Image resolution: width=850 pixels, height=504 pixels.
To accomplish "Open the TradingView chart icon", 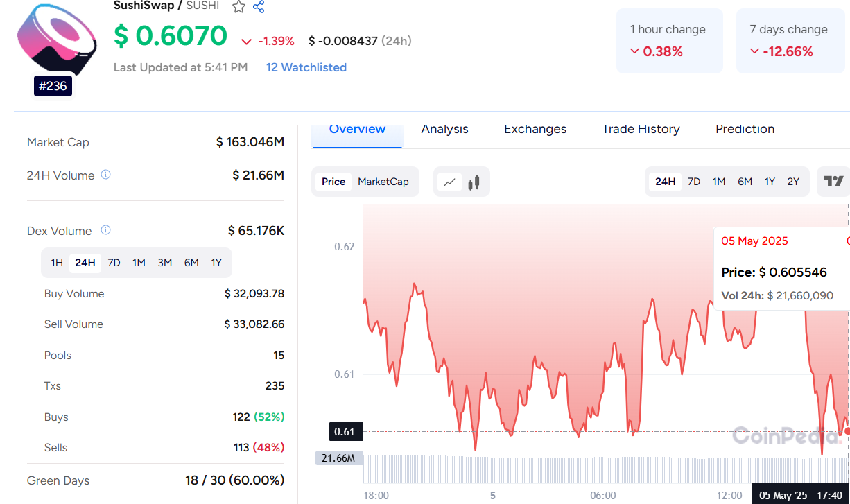I will pyautogui.click(x=833, y=182).
